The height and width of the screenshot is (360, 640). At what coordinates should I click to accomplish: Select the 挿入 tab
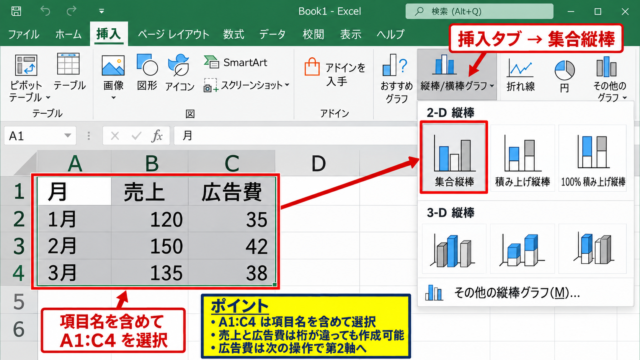click(x=109, y=34)
